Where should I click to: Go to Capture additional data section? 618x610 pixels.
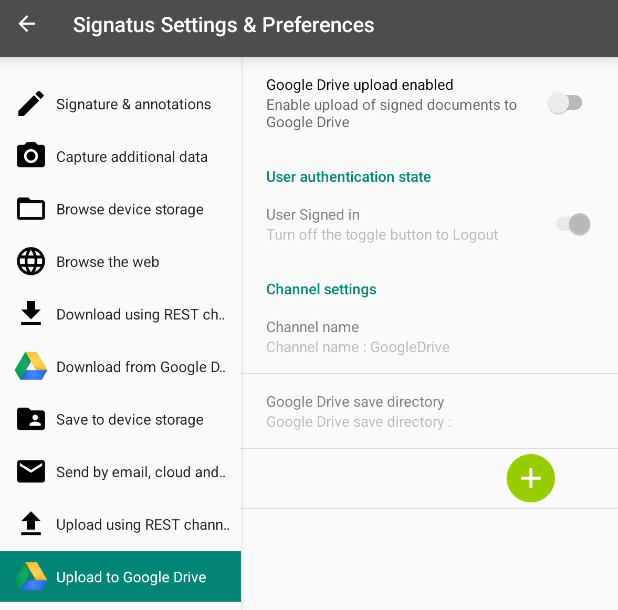click(132, 157)
